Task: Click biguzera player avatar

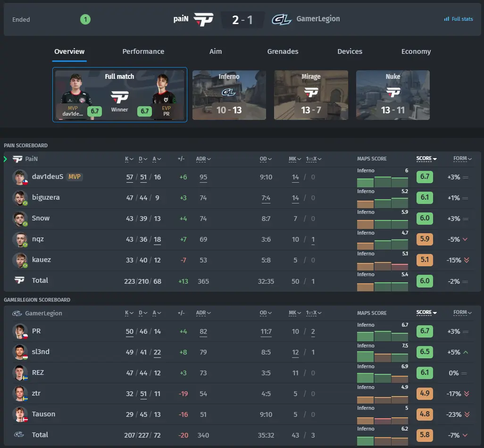Action: point(20,198)
